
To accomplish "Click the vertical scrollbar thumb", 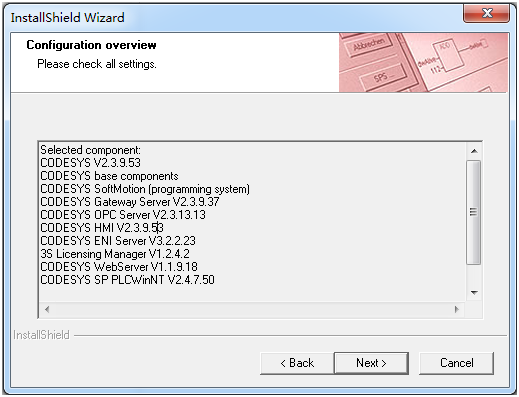I will tap(474, 212).
